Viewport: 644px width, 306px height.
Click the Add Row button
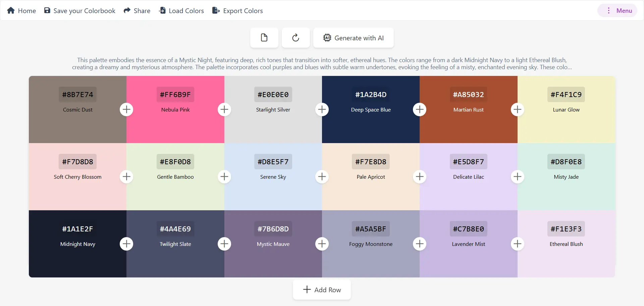322,290
